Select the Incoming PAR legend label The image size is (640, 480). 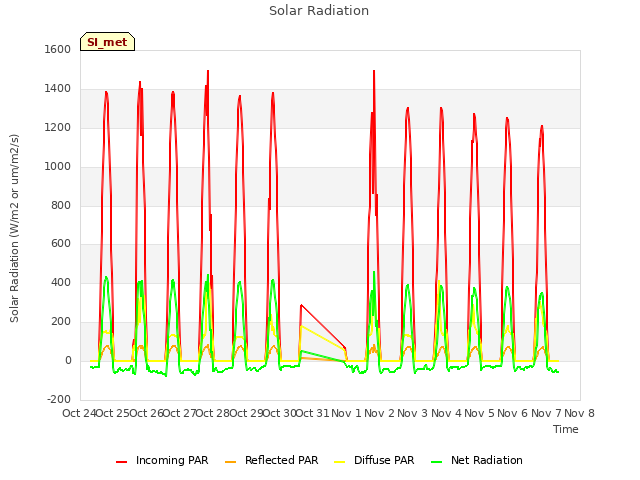(172, 460)
